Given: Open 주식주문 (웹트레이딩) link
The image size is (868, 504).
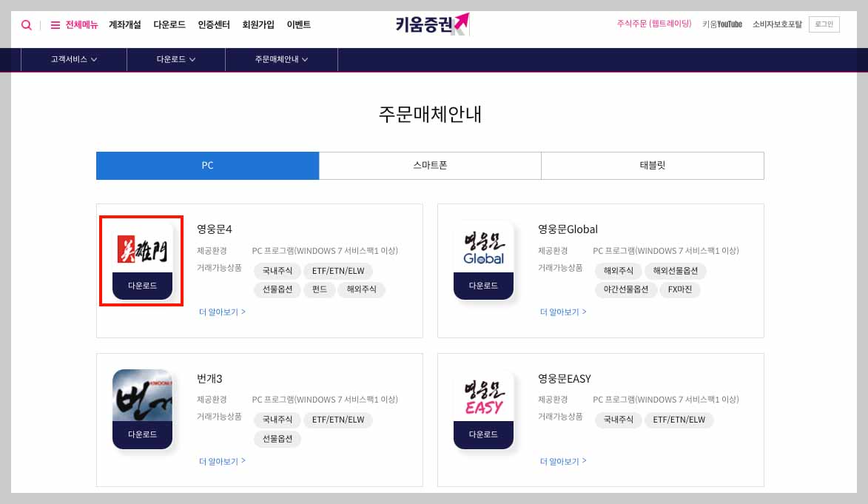Looking at the screenshot, I should (654, 24).
